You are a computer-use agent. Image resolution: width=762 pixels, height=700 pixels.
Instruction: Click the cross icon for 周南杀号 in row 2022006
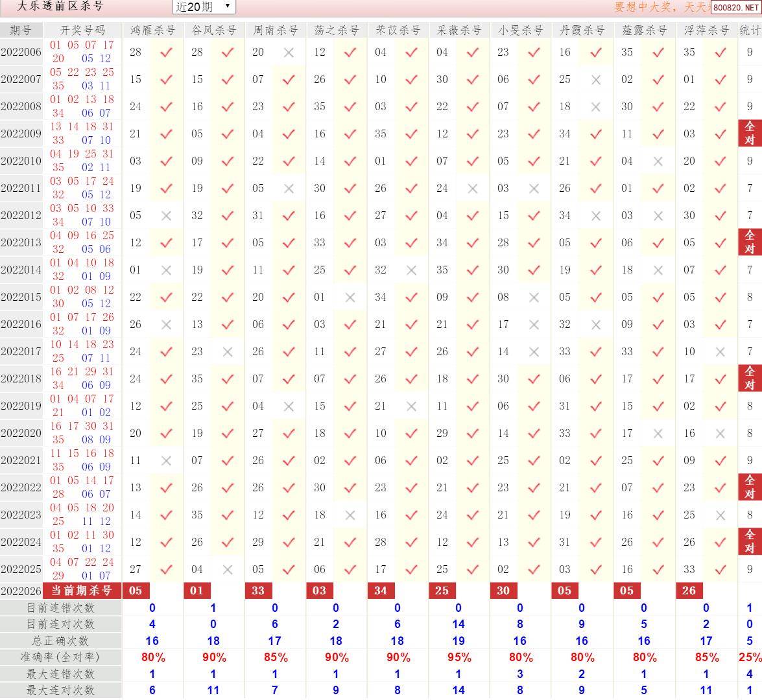click(289, 52)
